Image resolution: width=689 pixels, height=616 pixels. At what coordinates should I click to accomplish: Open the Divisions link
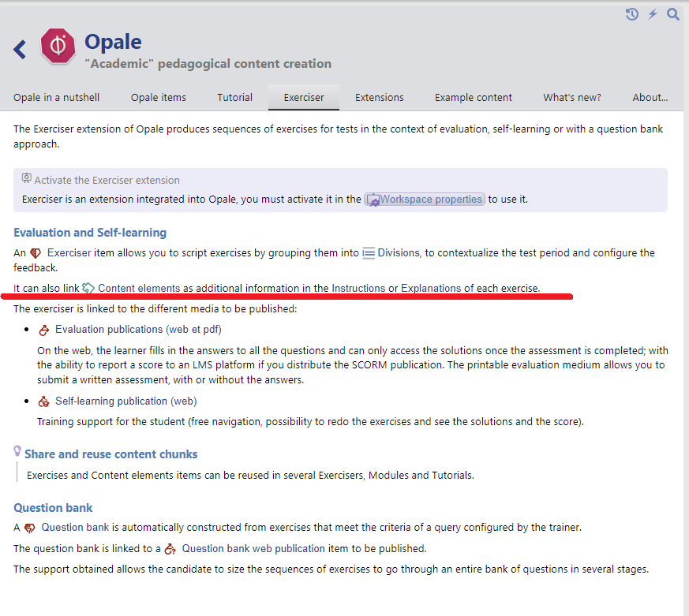[x=399, y=253]
